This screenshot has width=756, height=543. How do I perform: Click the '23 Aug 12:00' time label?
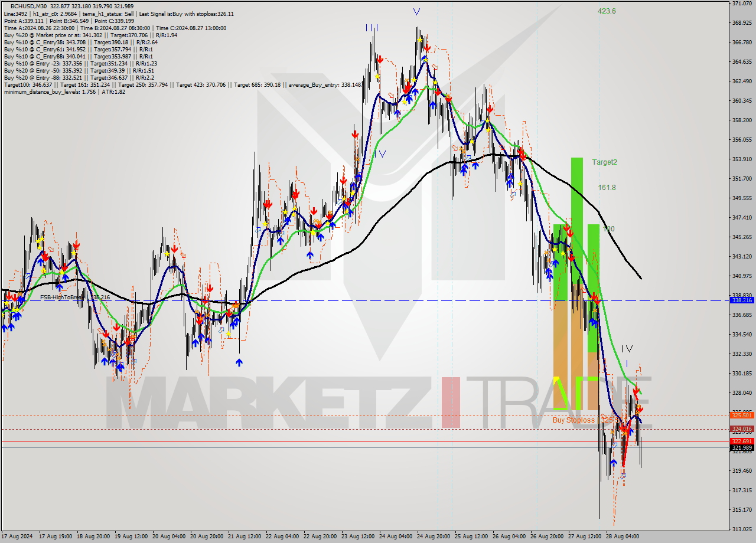[x=358, y=537]
